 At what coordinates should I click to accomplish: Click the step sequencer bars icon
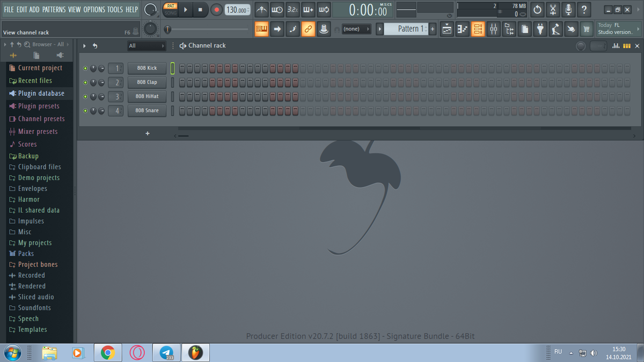pyautogui.click(x=626, y=46)
